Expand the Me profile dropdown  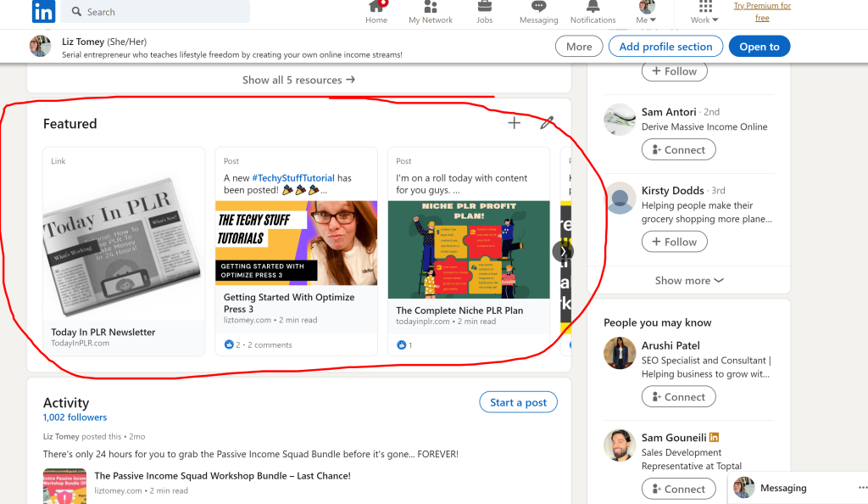pos(646,20)
